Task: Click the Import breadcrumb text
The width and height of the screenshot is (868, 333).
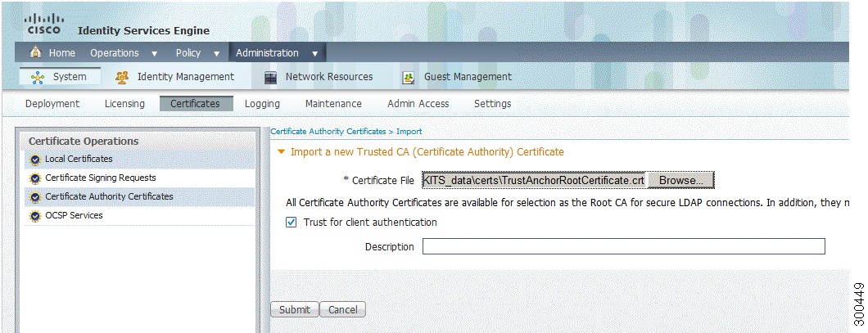Action: click(x=409, y=132)
